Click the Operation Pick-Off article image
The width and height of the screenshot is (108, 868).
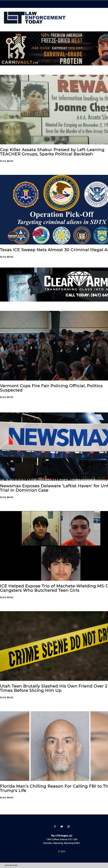click(x=54, y=210)
